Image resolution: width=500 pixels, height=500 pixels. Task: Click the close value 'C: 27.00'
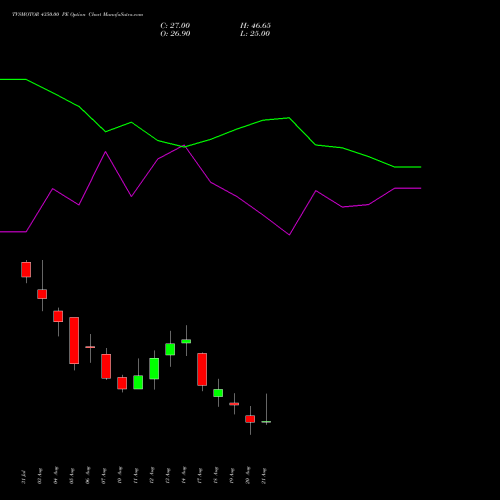[x=175, y=26]
